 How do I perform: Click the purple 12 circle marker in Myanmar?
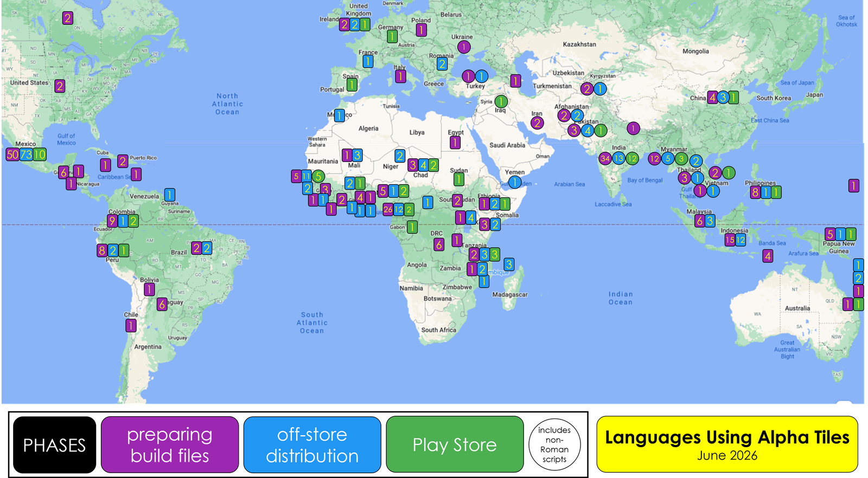tap(655, 159)
